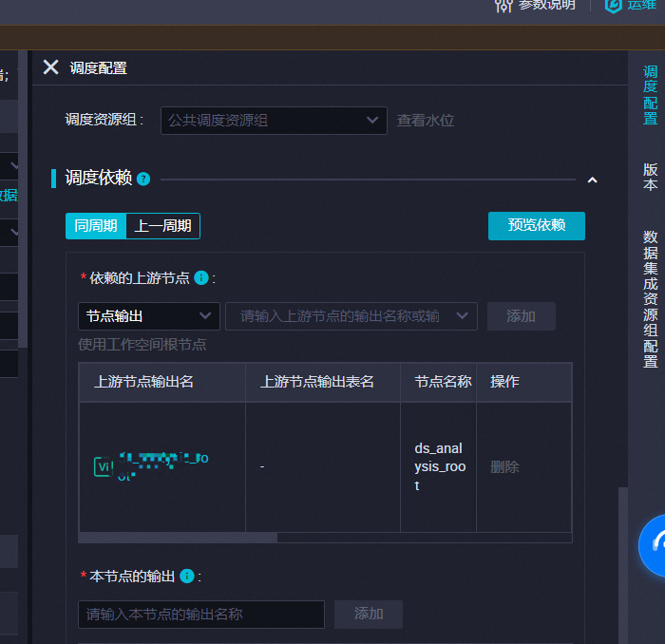Image resolution: width=665 pixels, height=644 pixels.
Task: Click the vertical scrollbar of the config panel
Action: pyautogui.click(x=622, y=564)
